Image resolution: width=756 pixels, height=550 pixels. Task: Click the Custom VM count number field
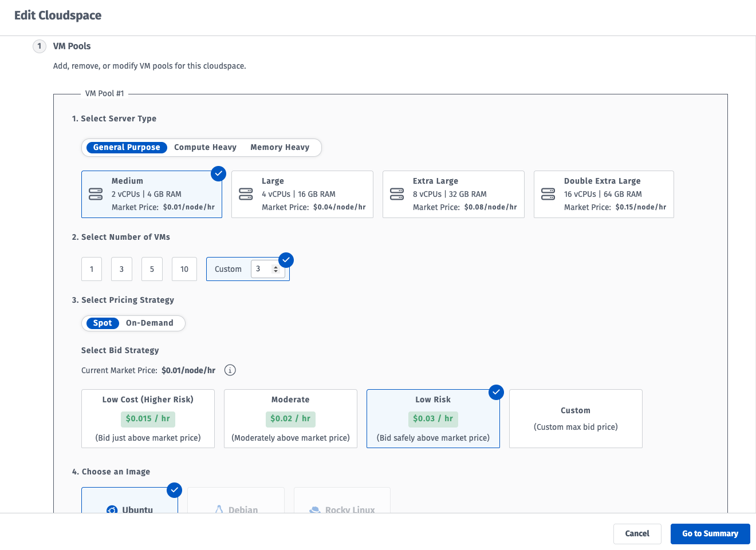[262, 269]
